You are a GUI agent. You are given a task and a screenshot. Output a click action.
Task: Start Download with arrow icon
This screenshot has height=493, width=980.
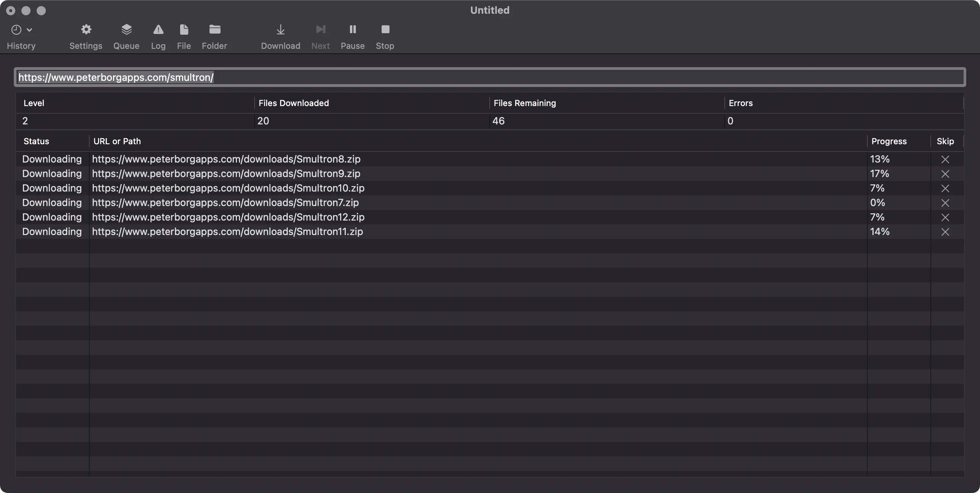280,29
